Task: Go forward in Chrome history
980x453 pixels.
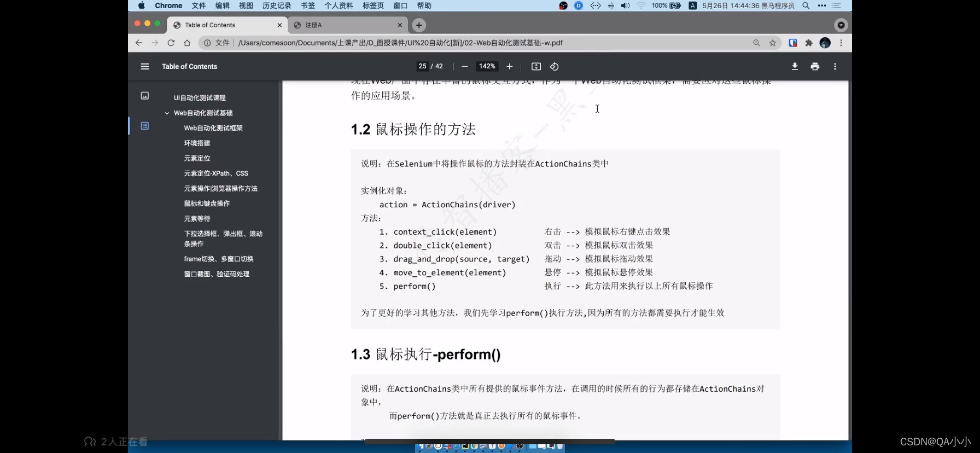Action: click(x=155, y=43)
